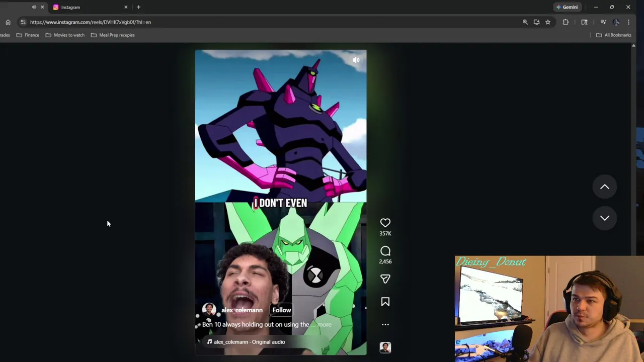Image resolution: width=644 pixels, height=362 pixels.
Task: Open Chrome's three-dot menu
Action: 628,22
